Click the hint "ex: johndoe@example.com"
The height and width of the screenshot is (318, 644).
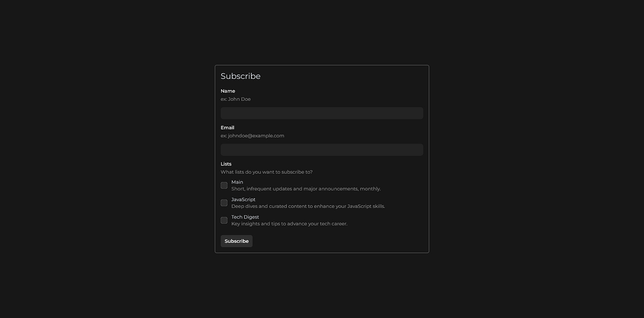pos(253,136)
